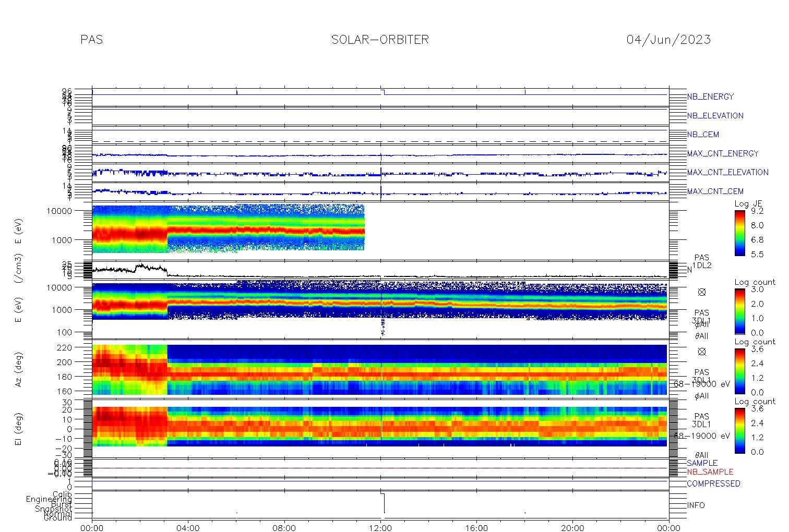The width and height of the screenshot is (789, 532).
Task: Click the MAX_CNT_CEM label
Action: 715,191
